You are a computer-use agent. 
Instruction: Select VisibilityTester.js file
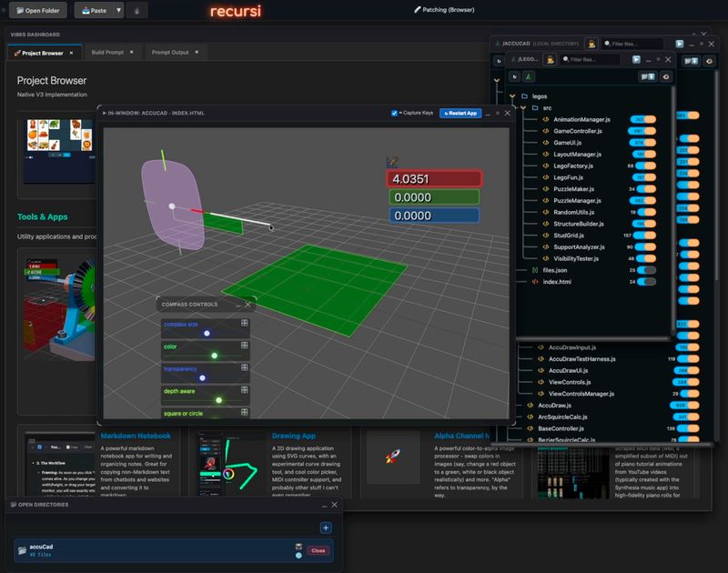click(x=576, y=258)
